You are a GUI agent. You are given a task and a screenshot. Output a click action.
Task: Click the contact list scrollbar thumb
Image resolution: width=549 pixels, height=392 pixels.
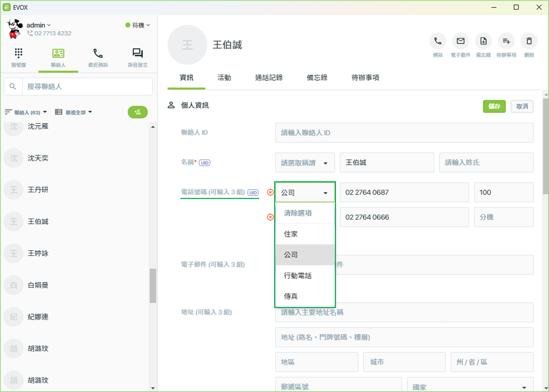153,286
